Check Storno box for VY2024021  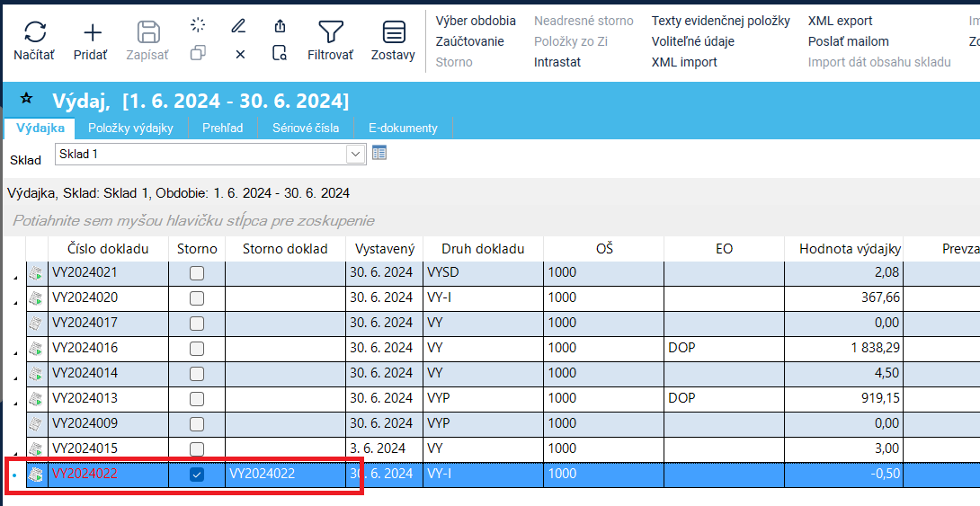(x=196, y=273)
